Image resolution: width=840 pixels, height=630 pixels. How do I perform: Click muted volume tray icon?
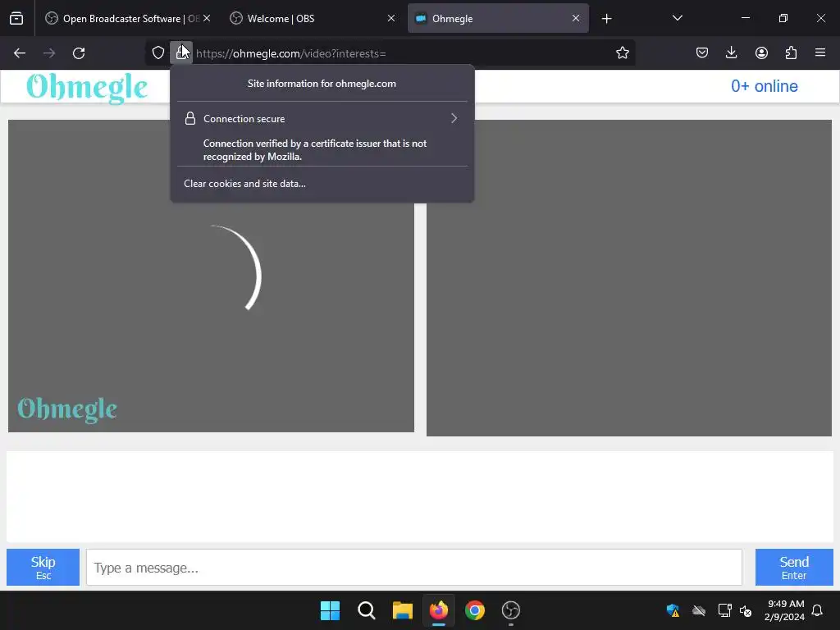click(746, 610)
